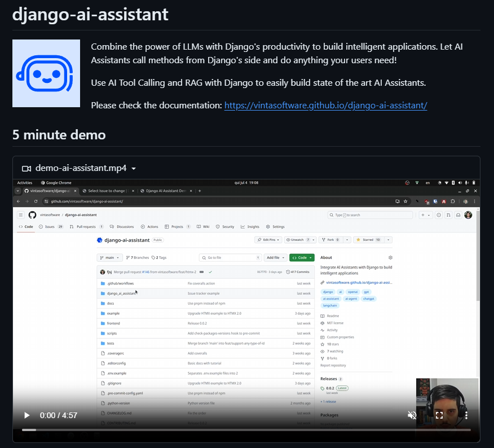
Task: Open the green Code dropdown button
Action: click(302, 257)
